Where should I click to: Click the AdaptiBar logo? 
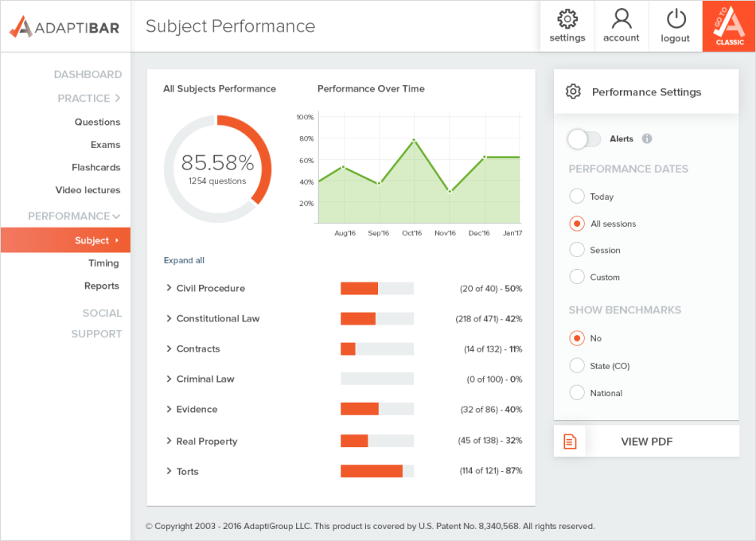(64, 27)
